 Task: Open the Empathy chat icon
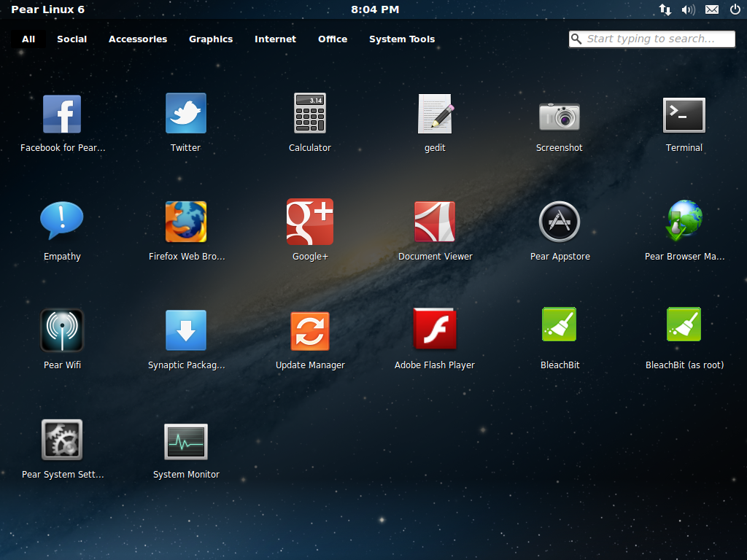[x=62, y=220]
